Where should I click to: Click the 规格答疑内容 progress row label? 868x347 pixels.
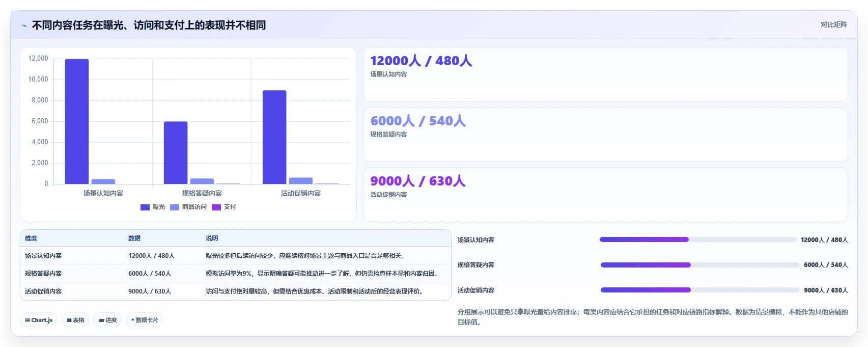point(476,265)
